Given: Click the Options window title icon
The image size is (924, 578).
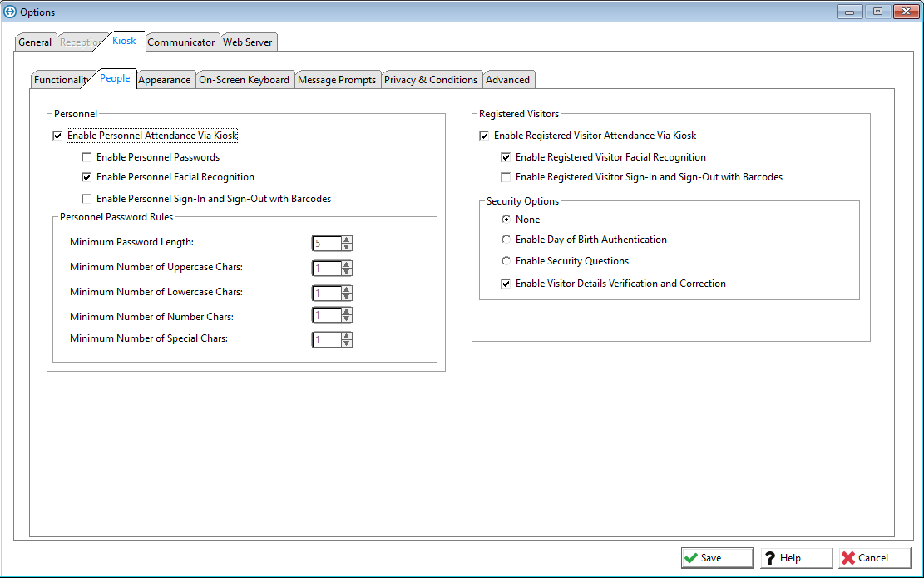Looking at the screenshot, I should click(10, 12).
